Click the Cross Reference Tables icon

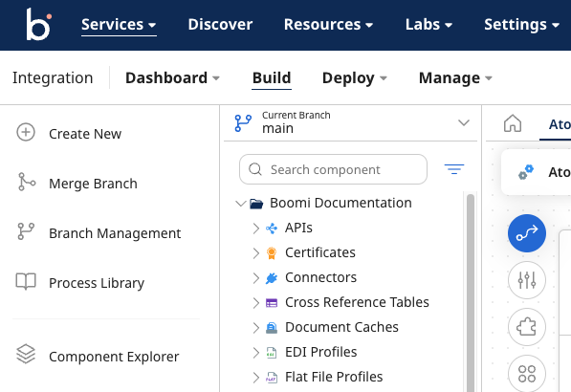coord(272,303)
